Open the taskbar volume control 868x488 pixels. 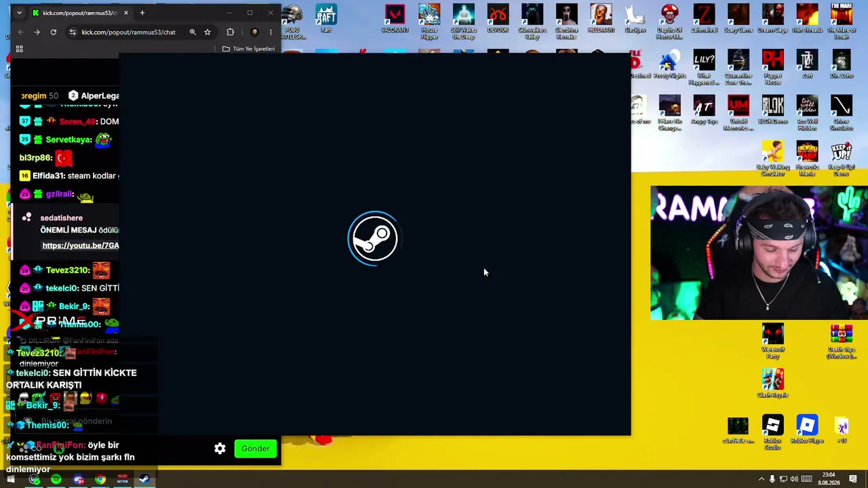[x=794, y=479]
